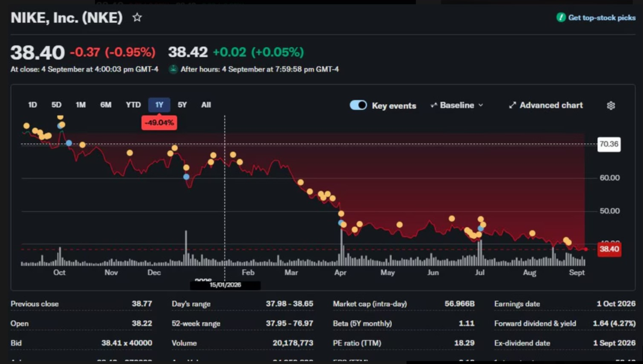This screenshot has height=364, width=643.
Task: Click Advanced chart expand arrow icon
Action: [512, 105]
